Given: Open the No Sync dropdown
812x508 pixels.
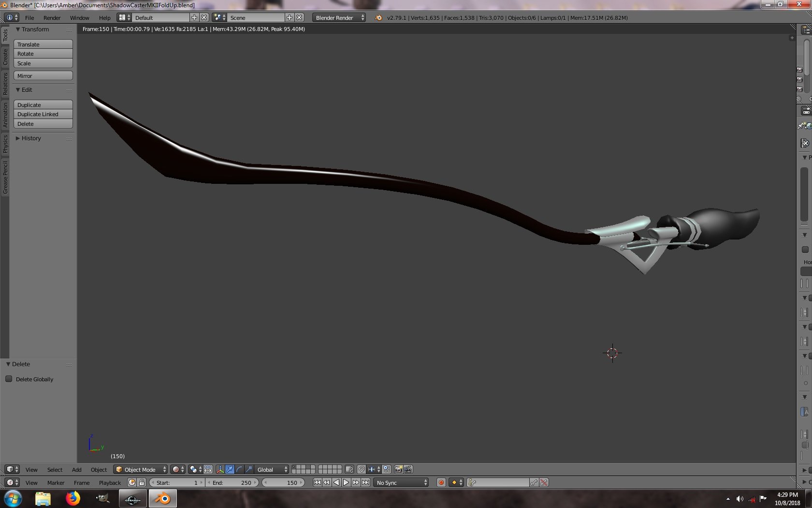Looking at the screenshot, I should (402, 482).
